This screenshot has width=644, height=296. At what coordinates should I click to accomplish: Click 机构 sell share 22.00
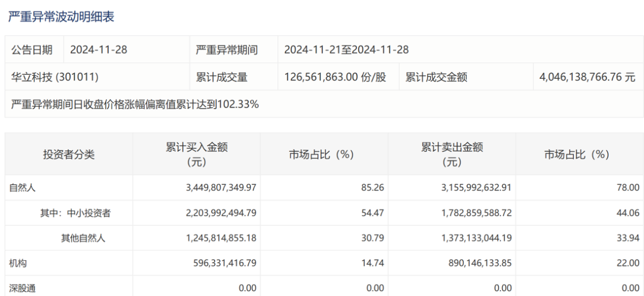pos(629,263)
